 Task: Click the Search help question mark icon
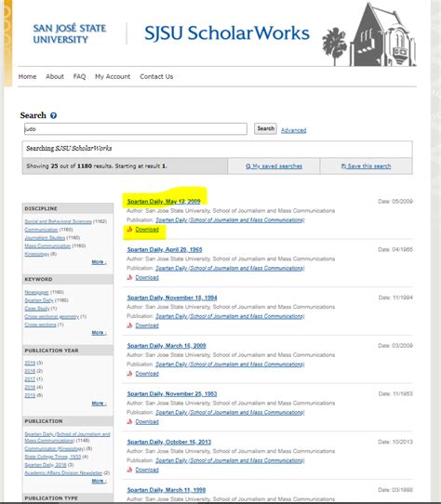click(53, 115)
